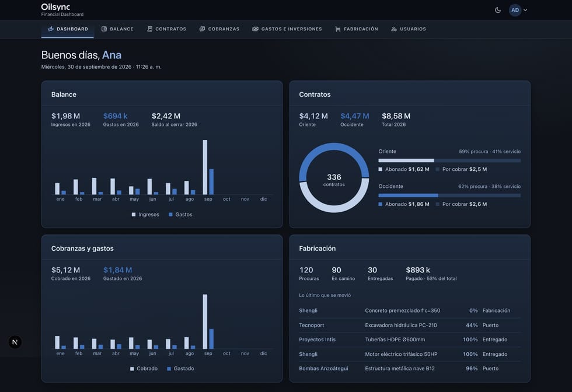The image size is (572, 392).
Task: Click the 120 Procuras figure
Action: click(306, 270)
